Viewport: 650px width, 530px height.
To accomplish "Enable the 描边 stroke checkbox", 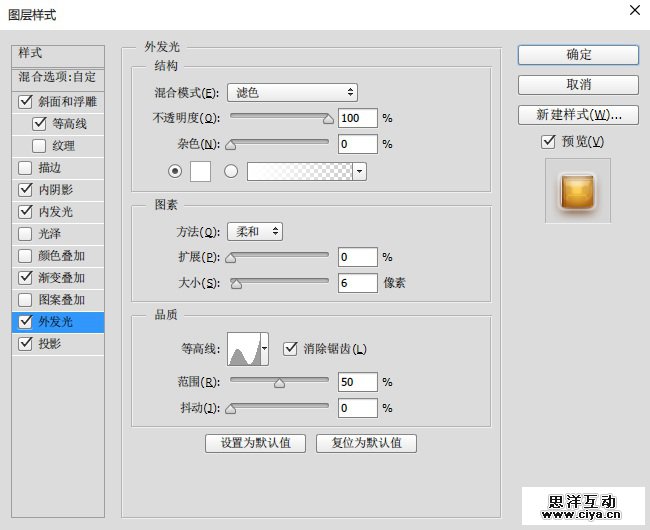I will tap(25, 168).
